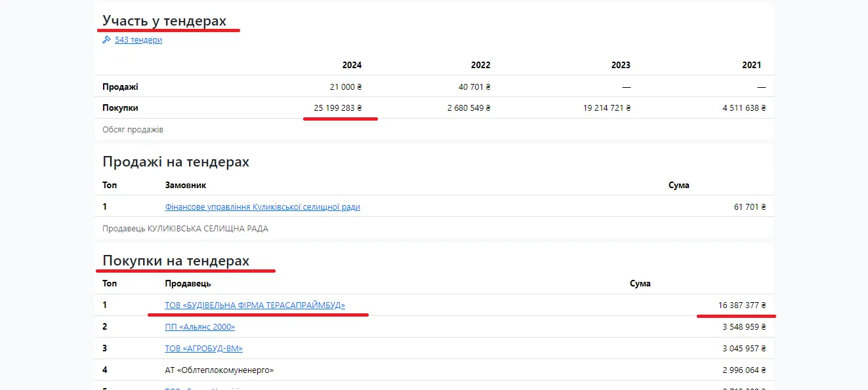868x390 pixels.
Task: Open the 543 тендери link
Action: point(138,40)
